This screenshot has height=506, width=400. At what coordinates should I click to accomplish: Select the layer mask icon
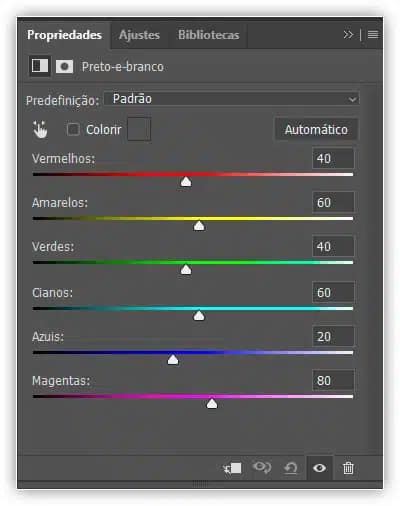pos(64,66)
